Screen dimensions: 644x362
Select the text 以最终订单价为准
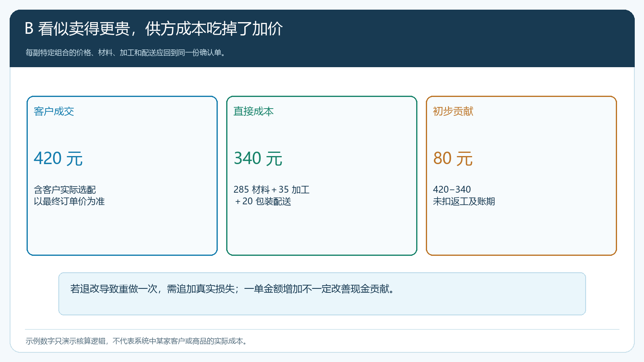point(69,201)
